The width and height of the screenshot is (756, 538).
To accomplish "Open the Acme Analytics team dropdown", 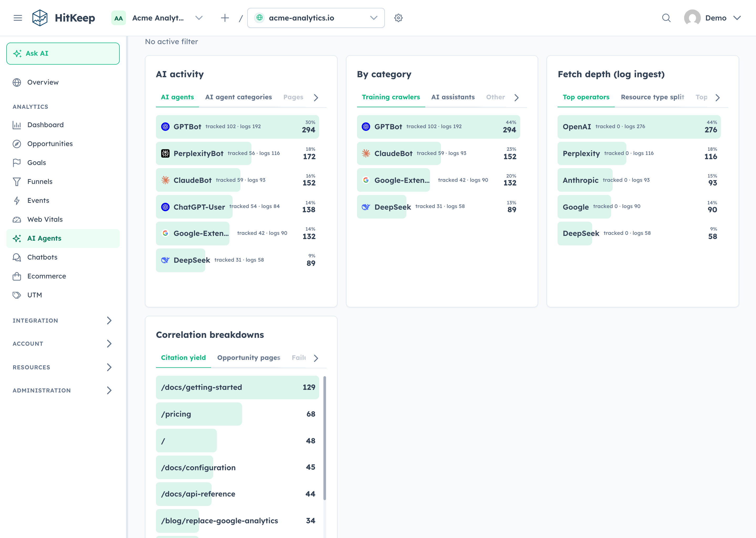I will coord(157,18).
